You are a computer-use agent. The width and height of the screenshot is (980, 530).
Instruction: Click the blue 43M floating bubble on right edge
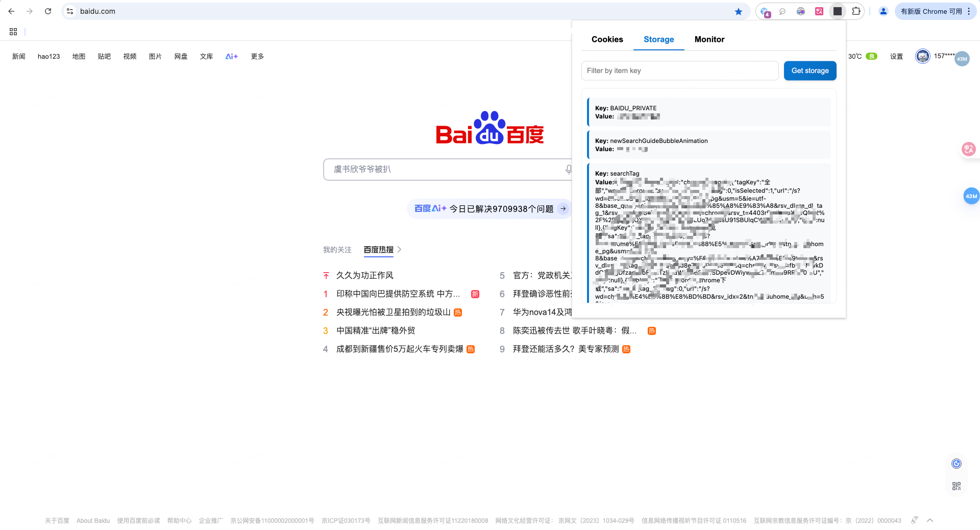[x=971, y=196]
